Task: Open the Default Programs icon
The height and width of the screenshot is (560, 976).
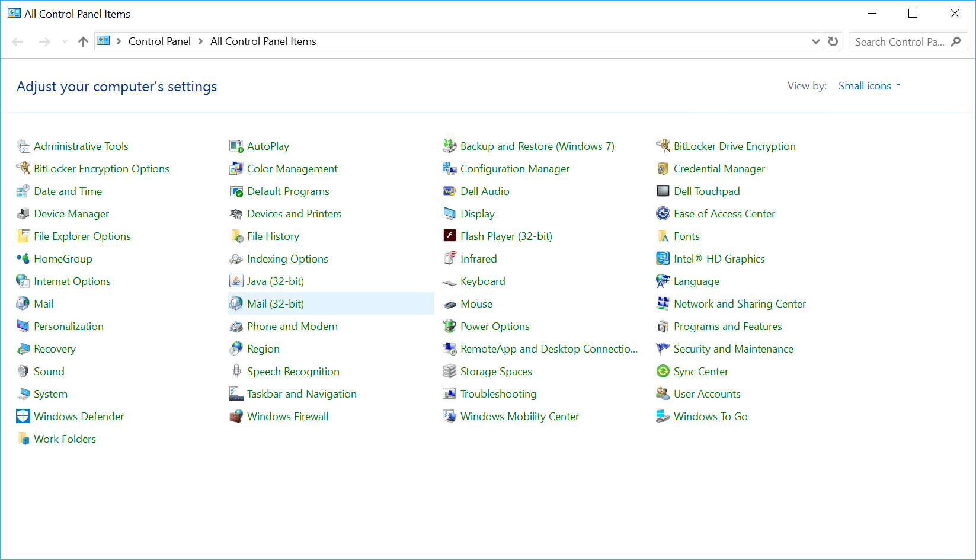Action: [236, 191]
